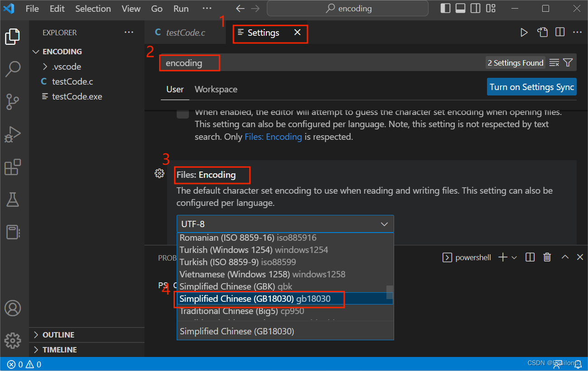The width and height of the screenshot is (588, 371).
Task: Open editor More Actions ellipsis
Action: coord(577,33)
